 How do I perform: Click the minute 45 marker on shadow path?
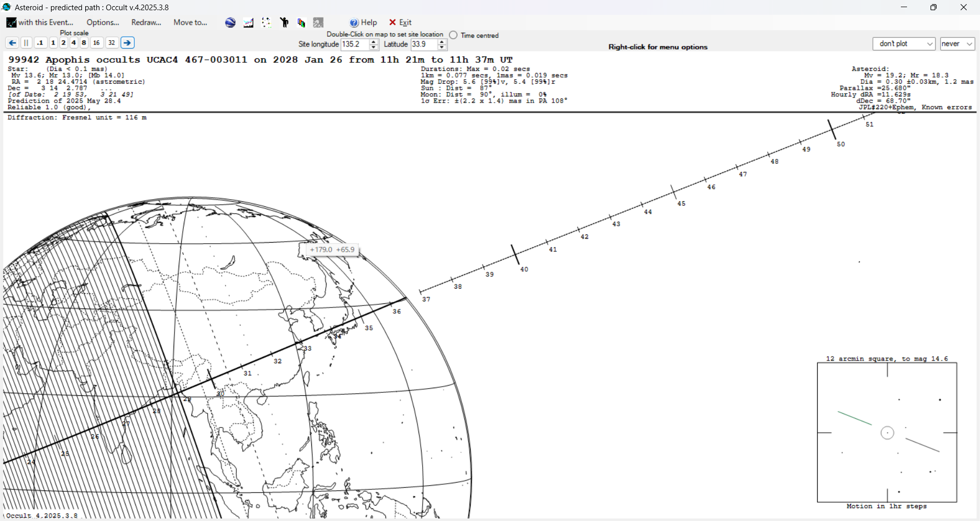[x=674, y=192]
